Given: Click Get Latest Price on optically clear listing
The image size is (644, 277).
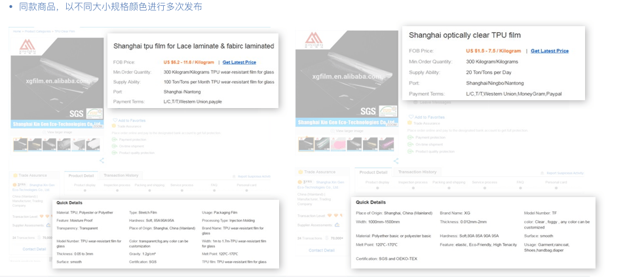Looking at the screenshot, I should [550, 51].
